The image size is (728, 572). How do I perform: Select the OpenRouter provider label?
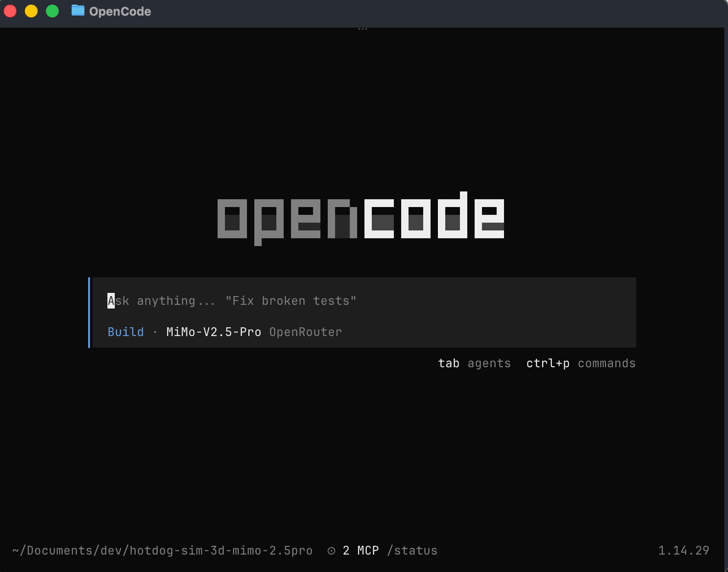pos(305,332)
